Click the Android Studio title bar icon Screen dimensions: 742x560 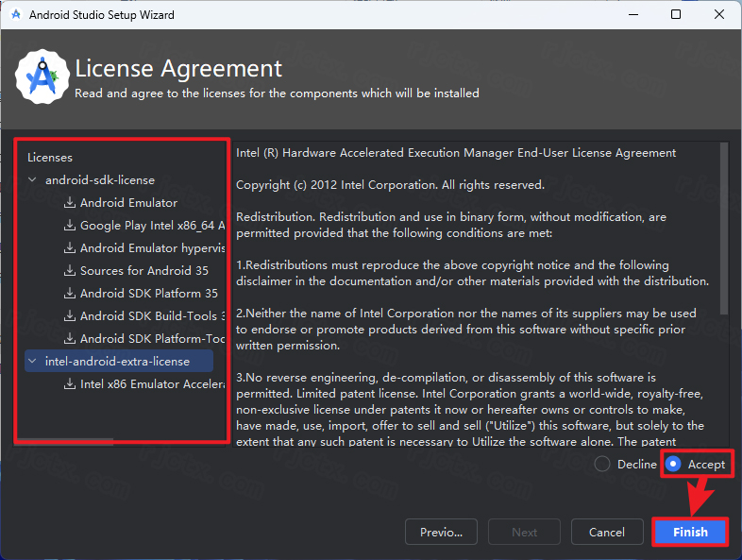(16, 15)
